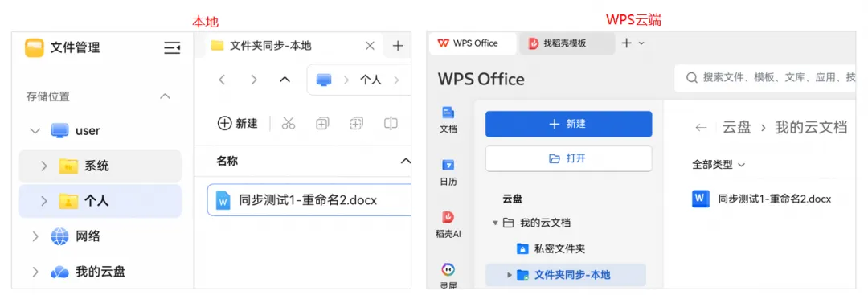Select 我的云文档 in WPS tree
The width and height of the screenshot is (868, 295).
[x=545, y=223]
